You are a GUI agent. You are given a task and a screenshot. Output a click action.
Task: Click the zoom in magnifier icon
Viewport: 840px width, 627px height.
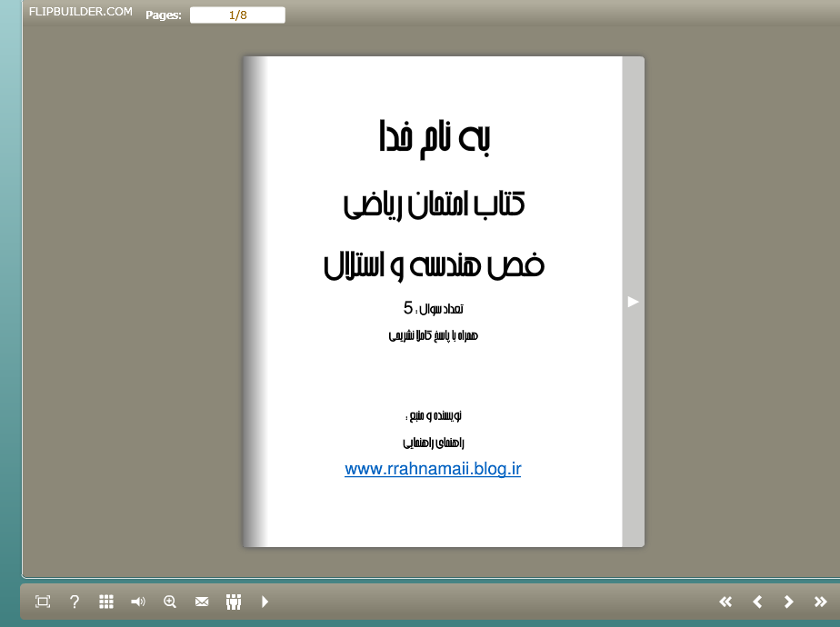tap(170, 602)
